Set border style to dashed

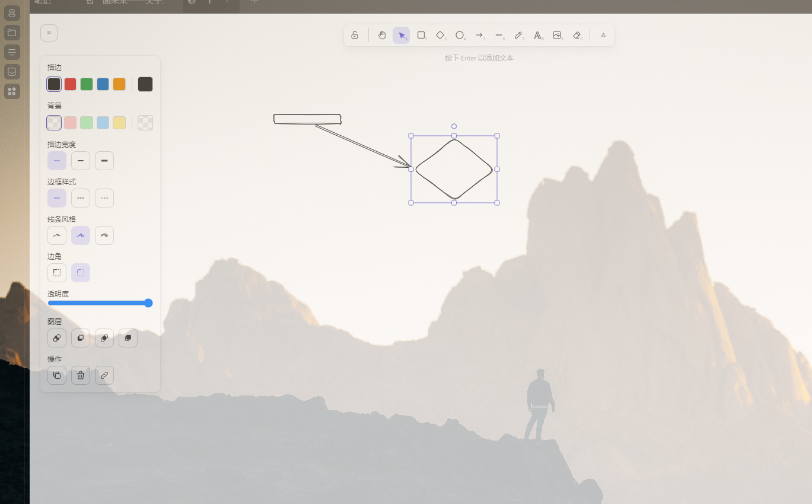[81, 198]
